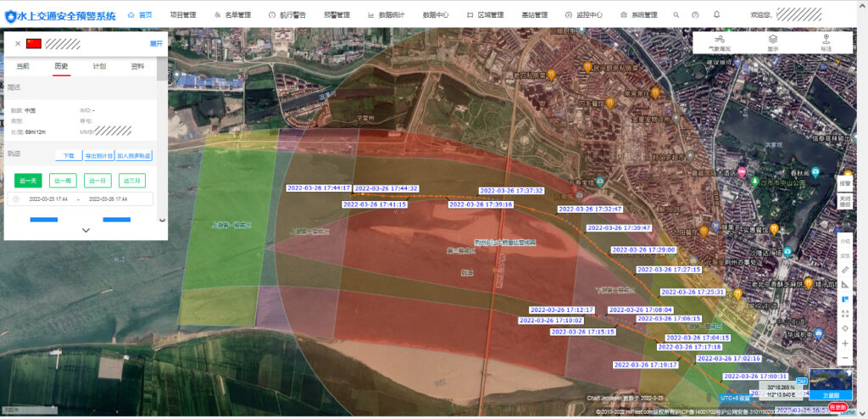868x419 pixels.
Task: Click the scrollbar down arrow in vessel panel
Action: 162,221
